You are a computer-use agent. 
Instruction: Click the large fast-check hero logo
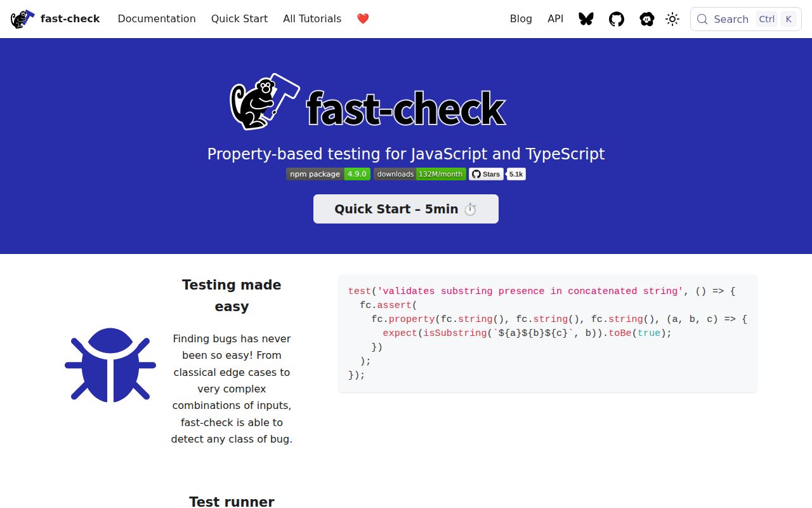tap(367, 102)
